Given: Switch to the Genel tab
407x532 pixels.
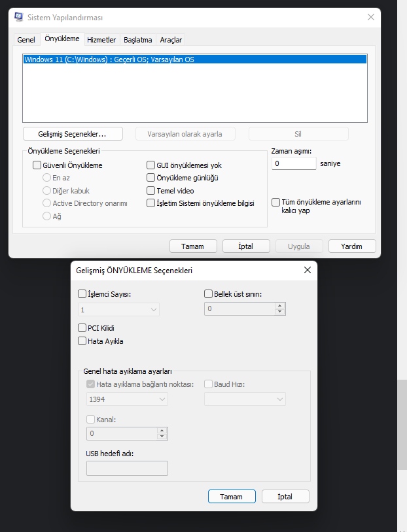Looking at the screenshot, I should [x=26, y=40].
